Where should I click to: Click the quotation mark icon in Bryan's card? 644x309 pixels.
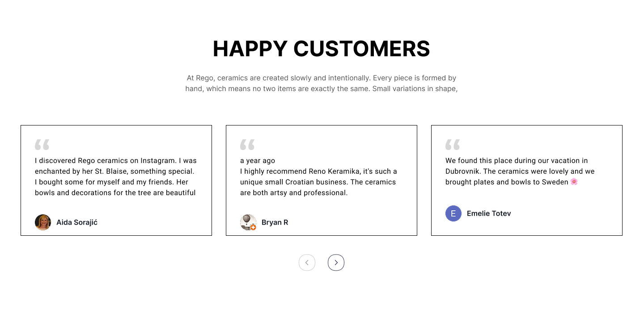[x=247, y=144]
